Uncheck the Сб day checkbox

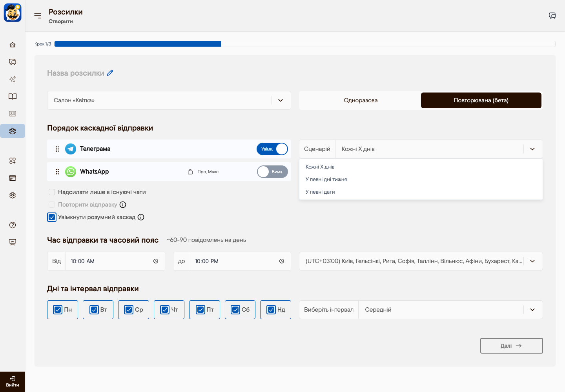[x=235, y=310]
